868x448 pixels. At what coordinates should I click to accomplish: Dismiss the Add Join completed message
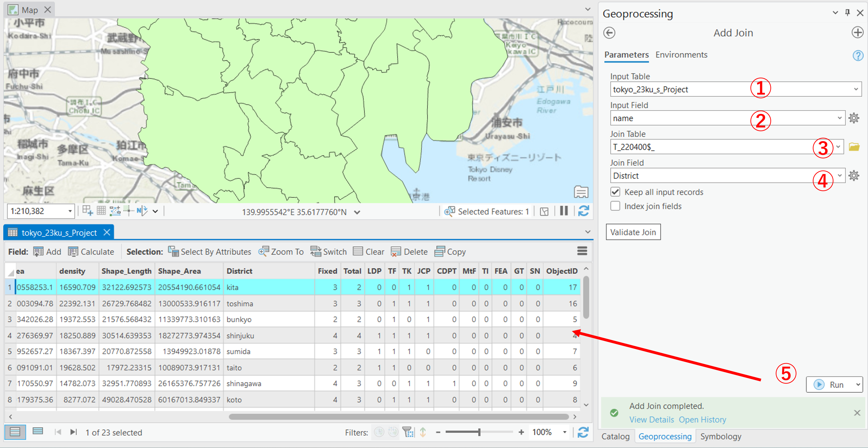coord(857,413)
